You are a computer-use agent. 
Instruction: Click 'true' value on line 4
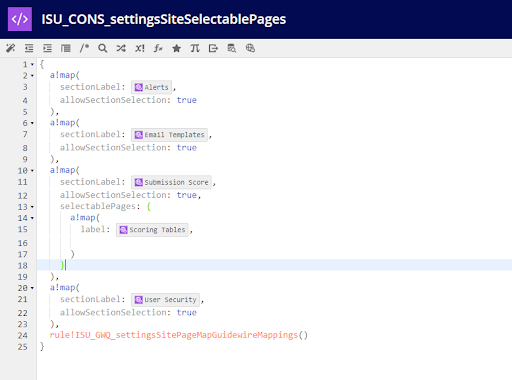click(x=187, y=100)
